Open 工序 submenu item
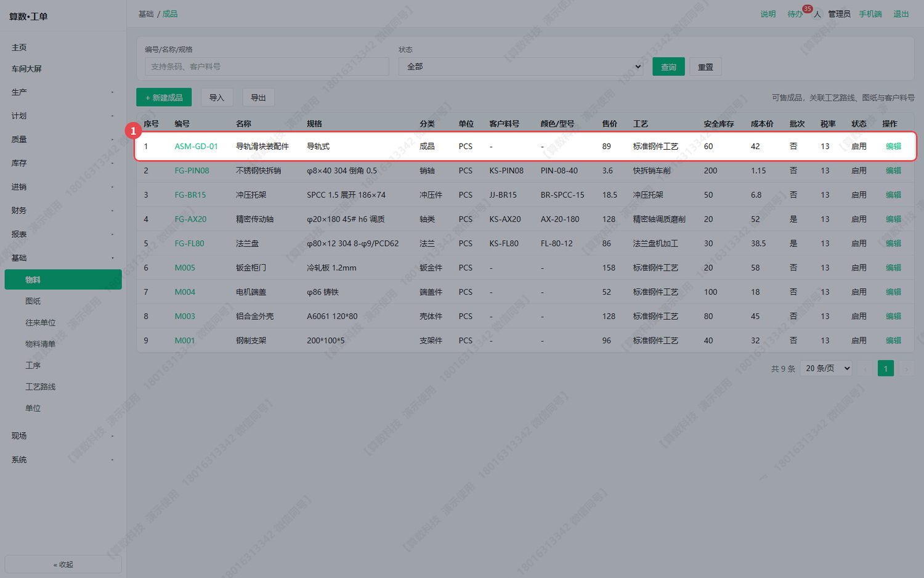Image resolution: width=924 pixels, height=578 pixels. [x=33, y=365]
